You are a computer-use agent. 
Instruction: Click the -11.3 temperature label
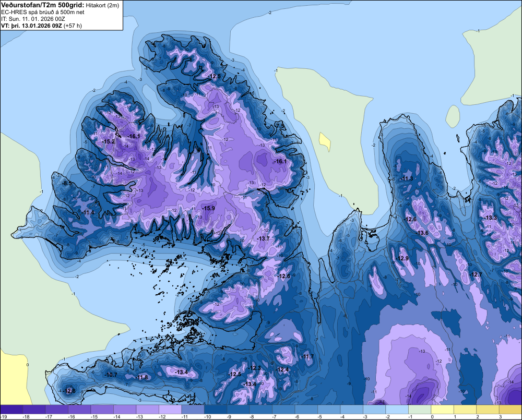(407, 179)
